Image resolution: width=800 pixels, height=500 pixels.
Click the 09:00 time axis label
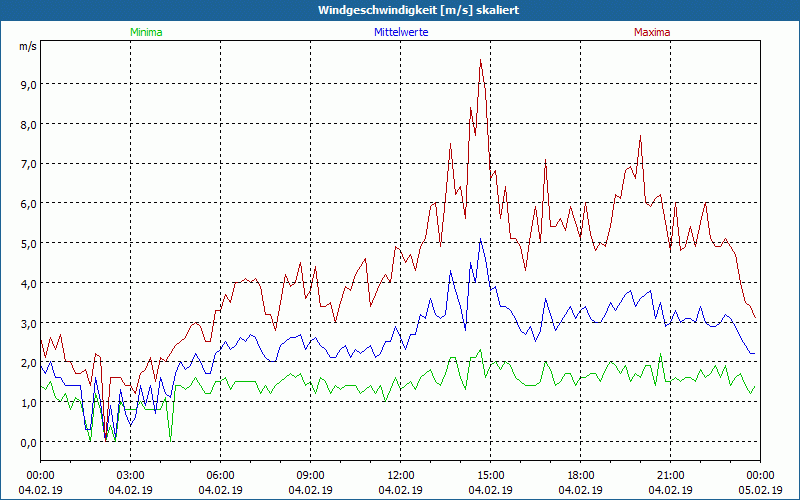(310, 476)
